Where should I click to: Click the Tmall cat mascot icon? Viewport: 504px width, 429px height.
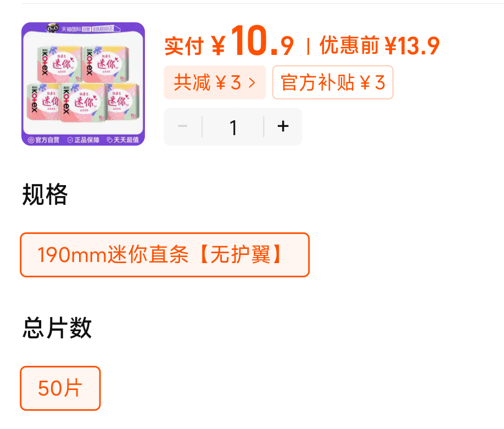52,29
